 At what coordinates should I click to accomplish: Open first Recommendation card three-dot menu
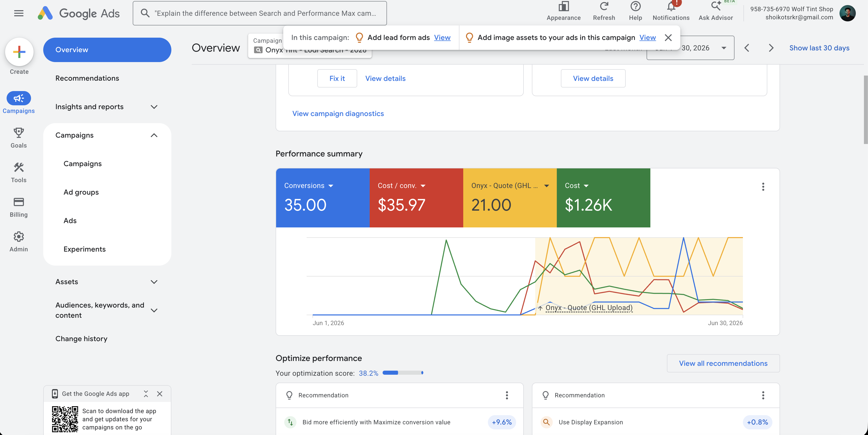[x=506, y=395]
